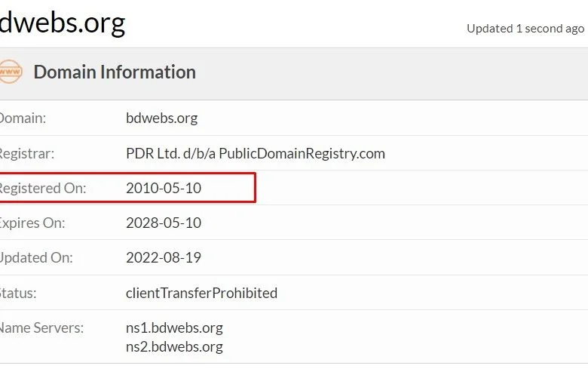The width and height of the screenshot is (588, 372).
Task: Click the 2010-05-10 registered date
Action: pos(164,188)
